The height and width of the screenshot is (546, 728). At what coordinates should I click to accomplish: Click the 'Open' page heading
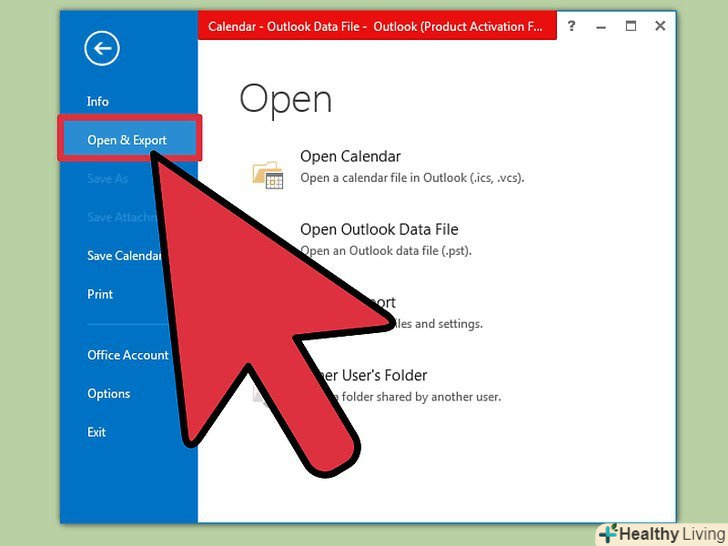pyautogui.click(x=286, y=99)
